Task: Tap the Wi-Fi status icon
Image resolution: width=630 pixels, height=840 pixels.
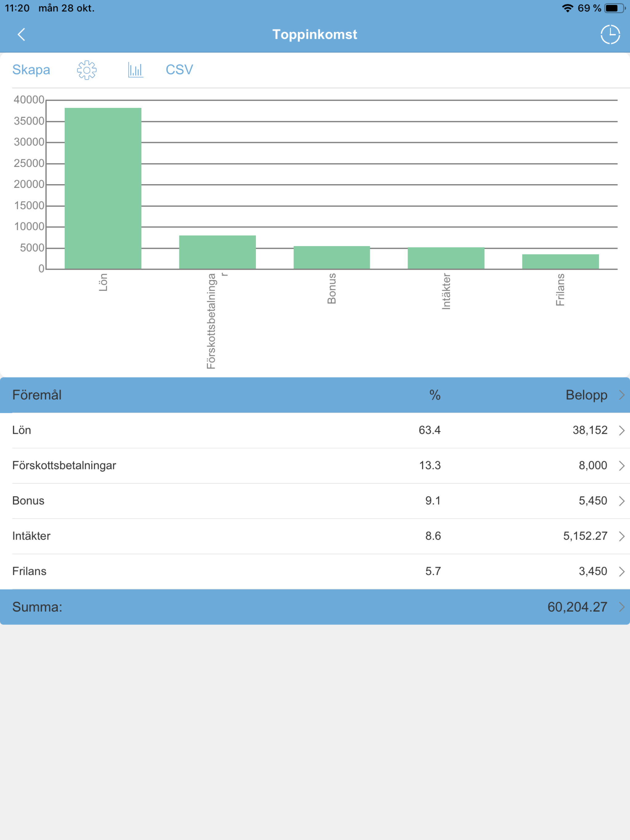Action: (x=567, y=8)
